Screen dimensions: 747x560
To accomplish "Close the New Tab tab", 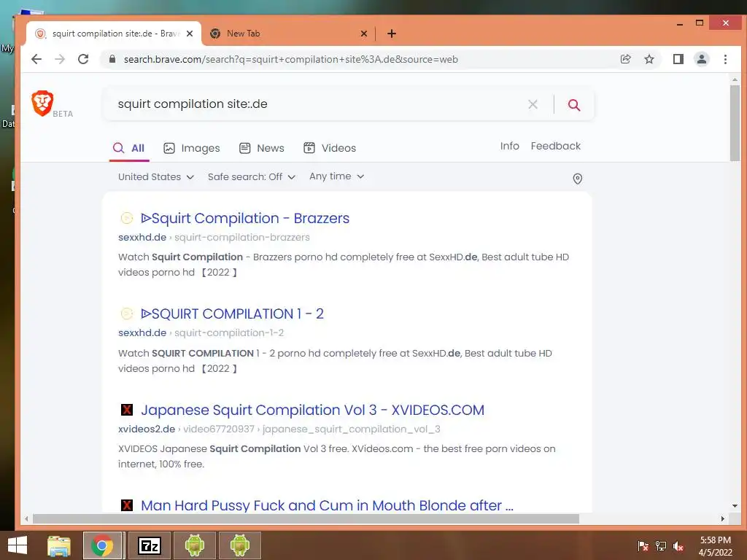I will click(363, 34).
